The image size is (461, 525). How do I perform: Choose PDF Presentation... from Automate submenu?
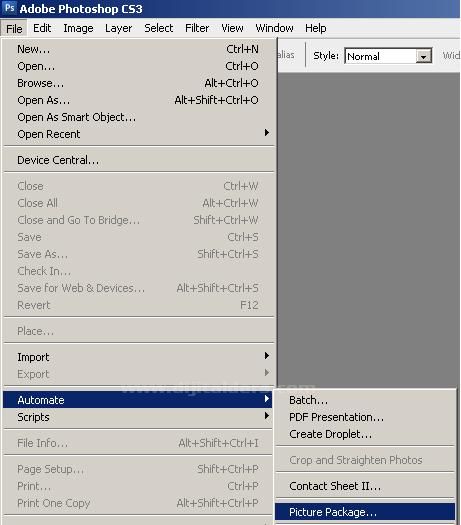coord(365,417)
